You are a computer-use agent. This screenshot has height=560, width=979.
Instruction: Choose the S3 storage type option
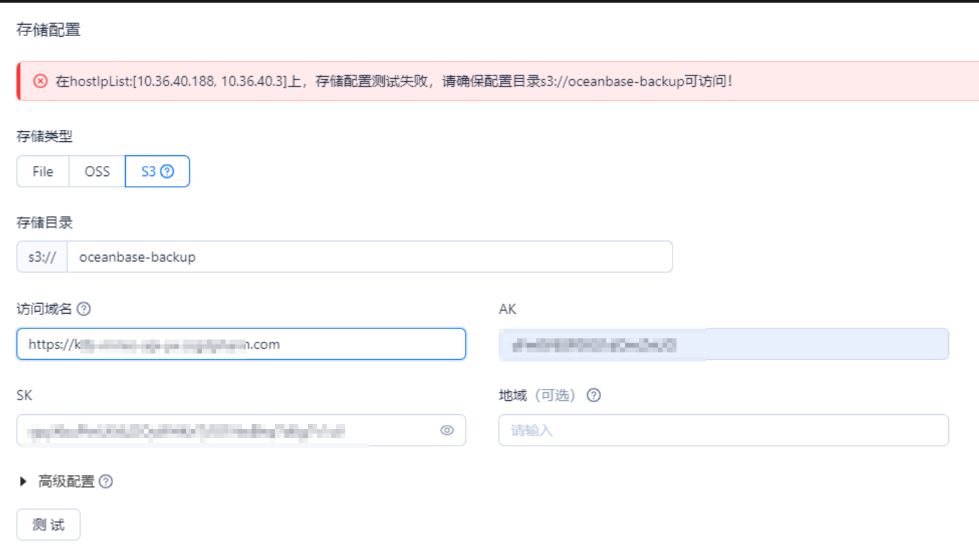coord(149,171)
